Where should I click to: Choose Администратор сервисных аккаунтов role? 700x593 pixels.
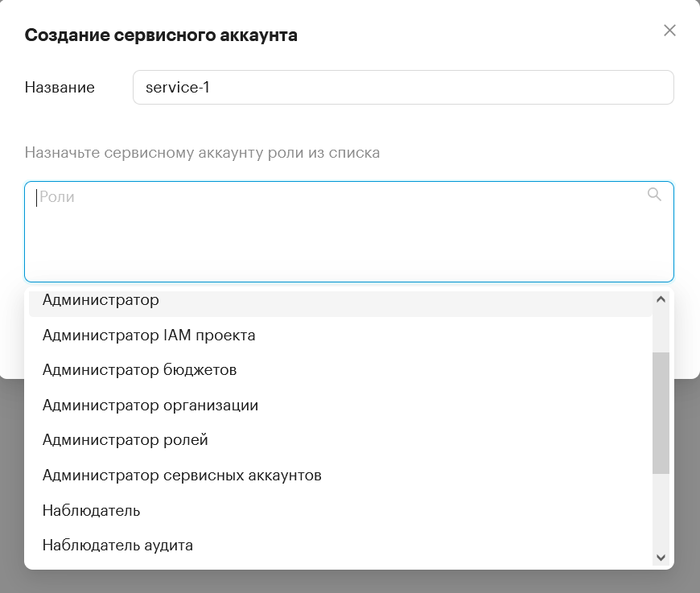pos(340,475)
